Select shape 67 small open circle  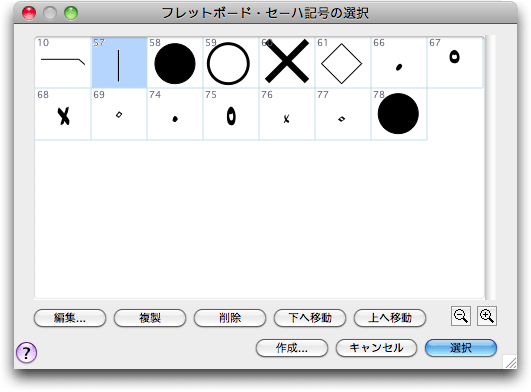pyautogui.click(x=455, y=63)
